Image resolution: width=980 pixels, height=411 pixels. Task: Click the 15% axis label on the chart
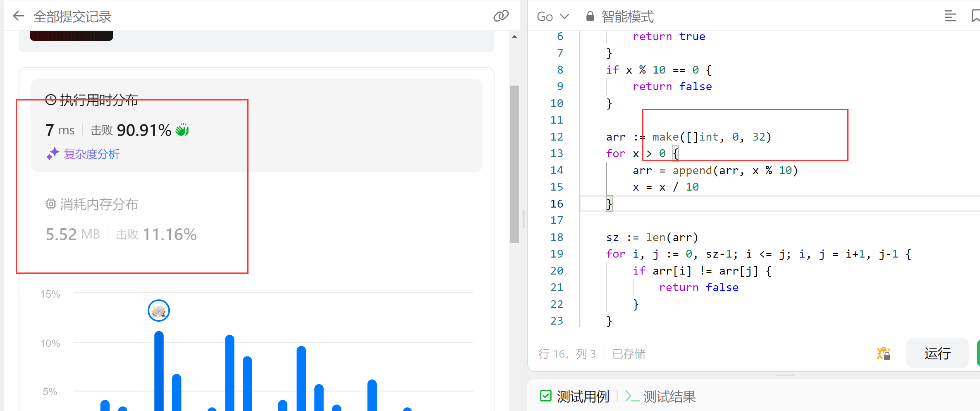pos(50,294)
